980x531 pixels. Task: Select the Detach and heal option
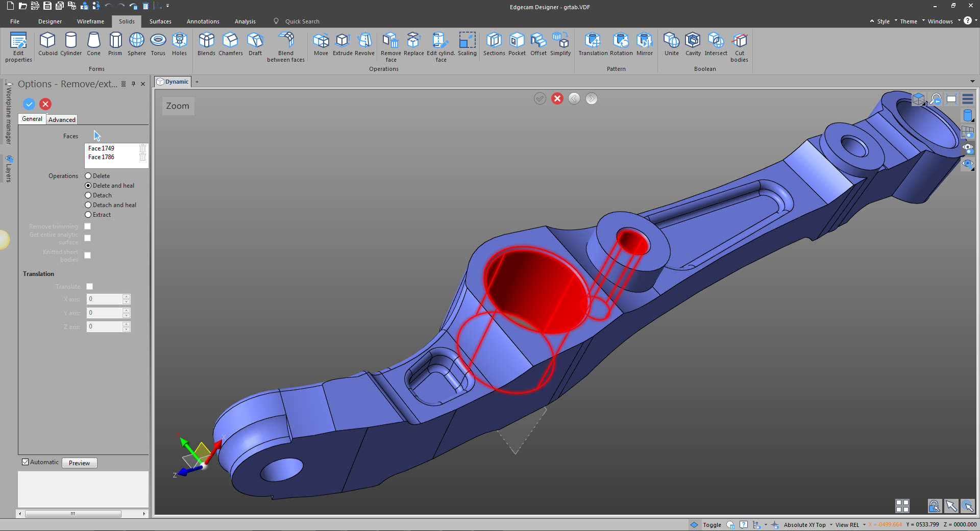click(x=88, y=205)
